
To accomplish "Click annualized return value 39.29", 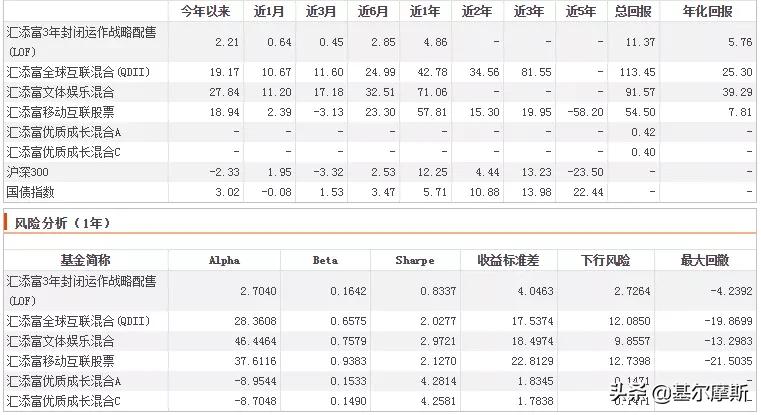I will pyautogui.click(x=737, y=92).
